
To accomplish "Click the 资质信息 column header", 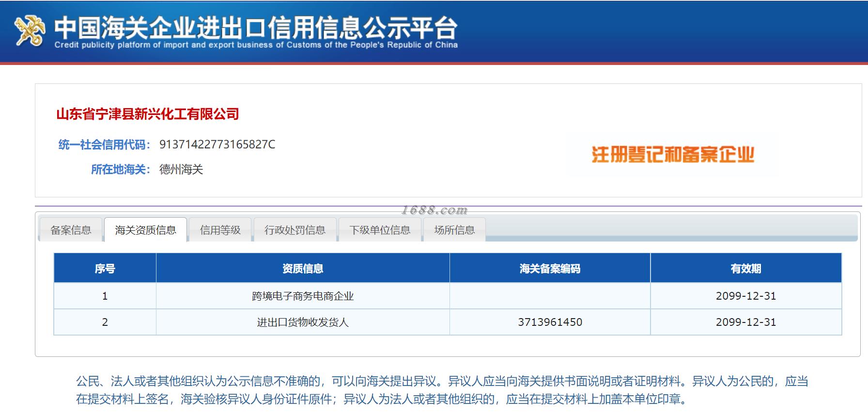I will tap(303, 268).
